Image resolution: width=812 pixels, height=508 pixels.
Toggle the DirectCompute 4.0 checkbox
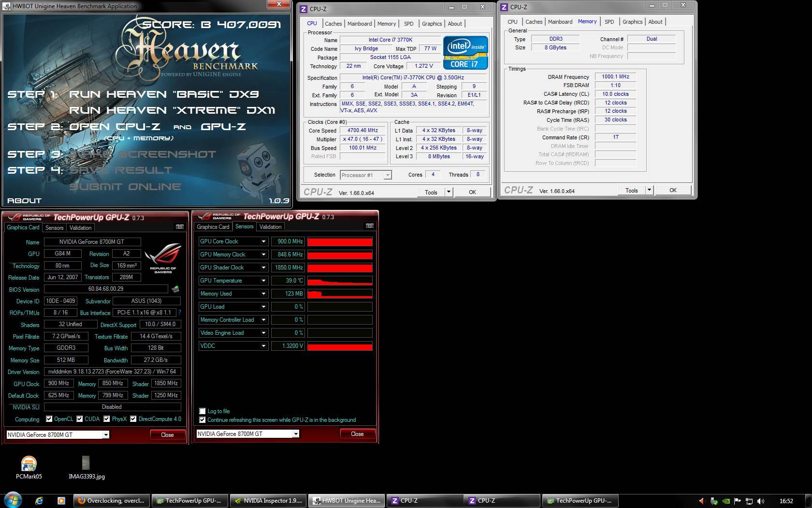pyautogui.click(x=133, y=419)
